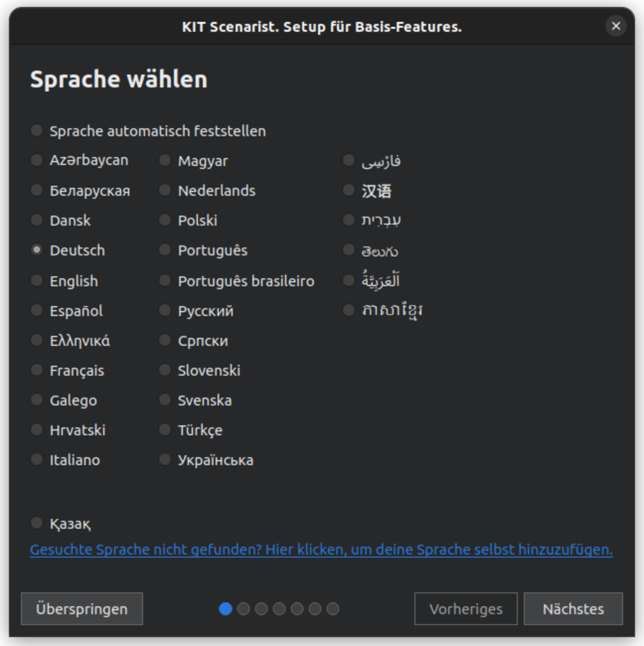This screenshot has width=644, height=646.
Task: Pick Türkçe as the language
Action: (165, 430)
